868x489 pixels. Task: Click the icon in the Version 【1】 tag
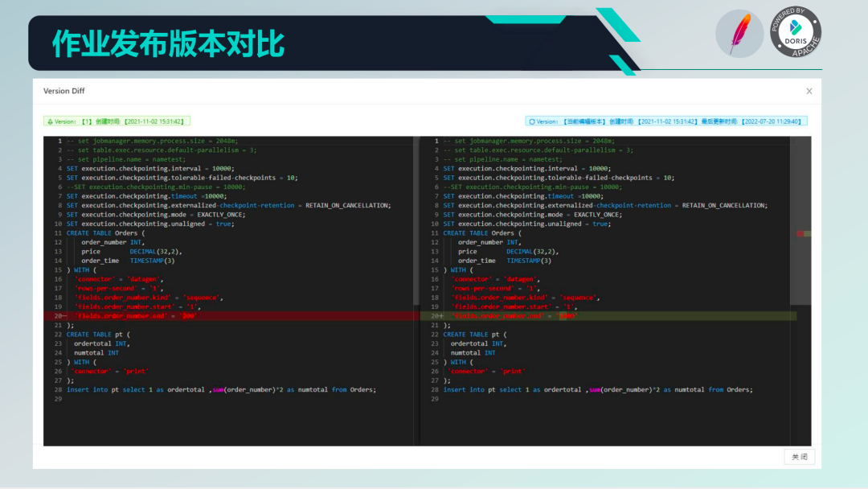(x=50, y=121)
